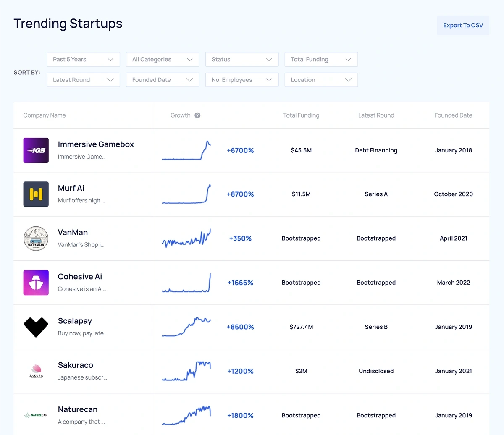504x435 pixels.
Task: Click the Series A round cell
Action: click(376, 194)
